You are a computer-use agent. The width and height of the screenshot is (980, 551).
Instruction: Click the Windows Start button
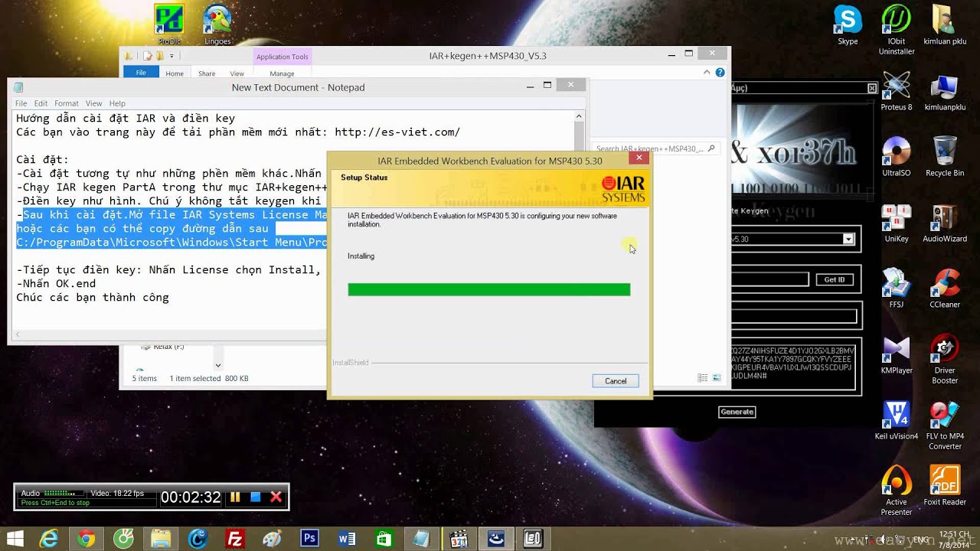pos(15,539)
